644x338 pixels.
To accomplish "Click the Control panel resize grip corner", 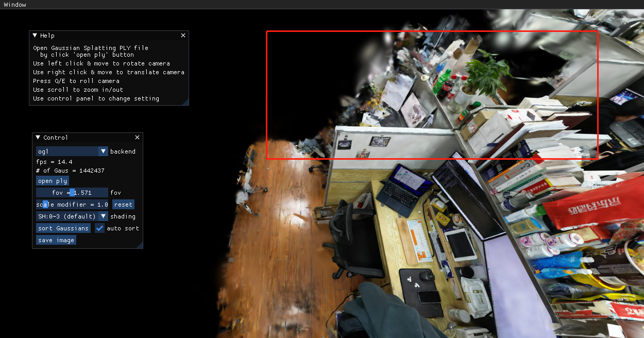I will click(x=140, y=246).
